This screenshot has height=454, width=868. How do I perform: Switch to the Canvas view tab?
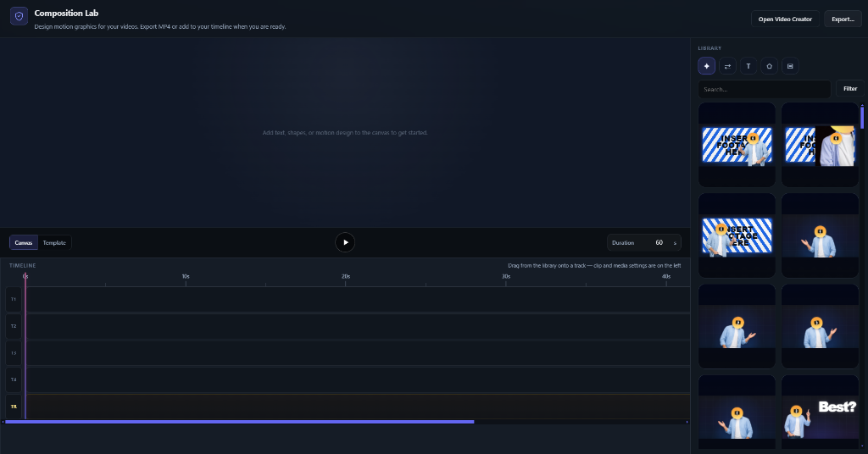pyautogui.click(x=24, y=243)
